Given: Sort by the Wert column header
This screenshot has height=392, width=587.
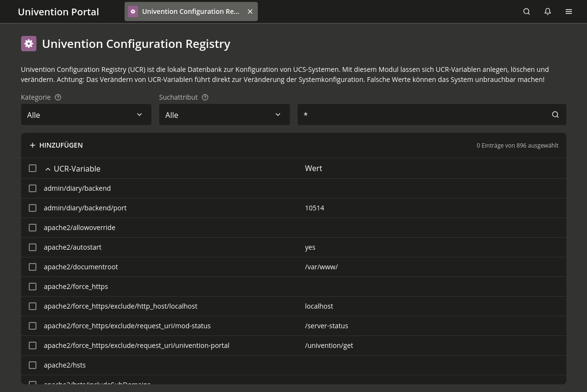Looking at the screenshot, I should tap(313, 168).
